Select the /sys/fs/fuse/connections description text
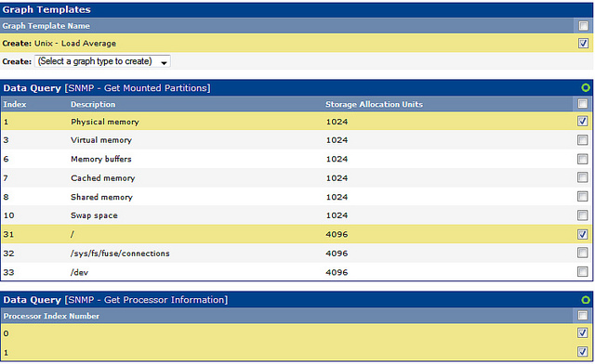Viewport: 595px width, 364px height. [120, 253]
